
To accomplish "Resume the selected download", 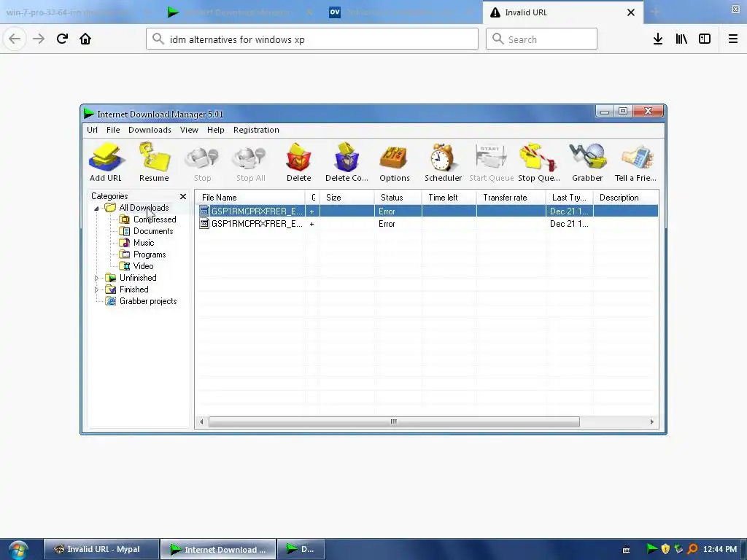I will pyautogui.click(x=154, y=162).
